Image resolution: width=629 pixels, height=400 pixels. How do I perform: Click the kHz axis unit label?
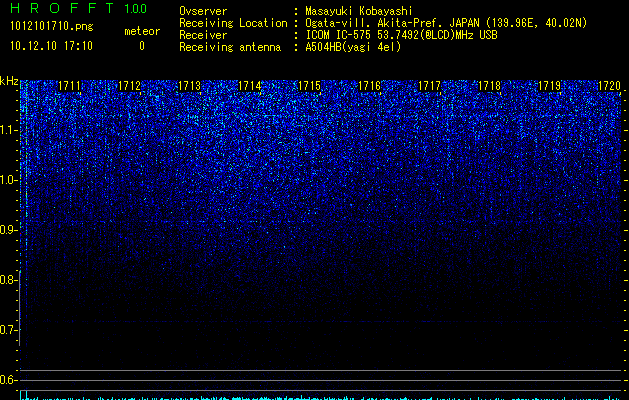tap(9, 81)
